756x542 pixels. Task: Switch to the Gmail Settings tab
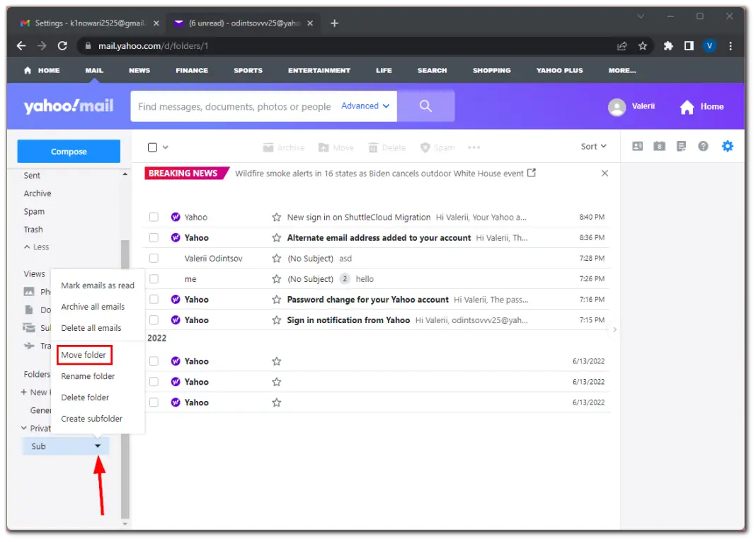90,23
